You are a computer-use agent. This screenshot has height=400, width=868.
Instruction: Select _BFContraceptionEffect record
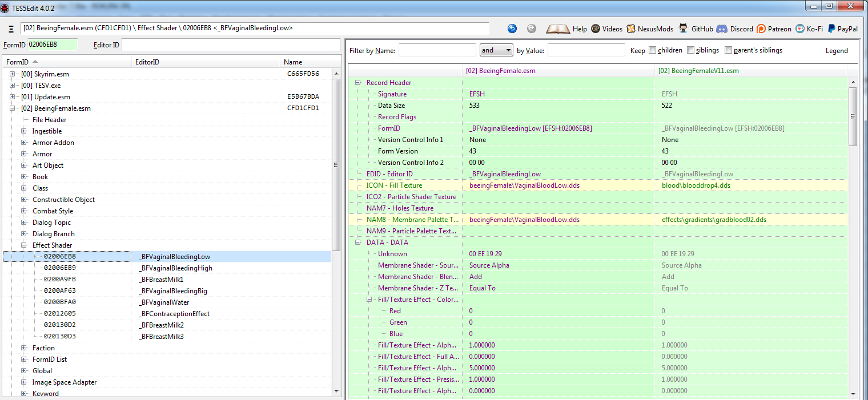(174, 314)
